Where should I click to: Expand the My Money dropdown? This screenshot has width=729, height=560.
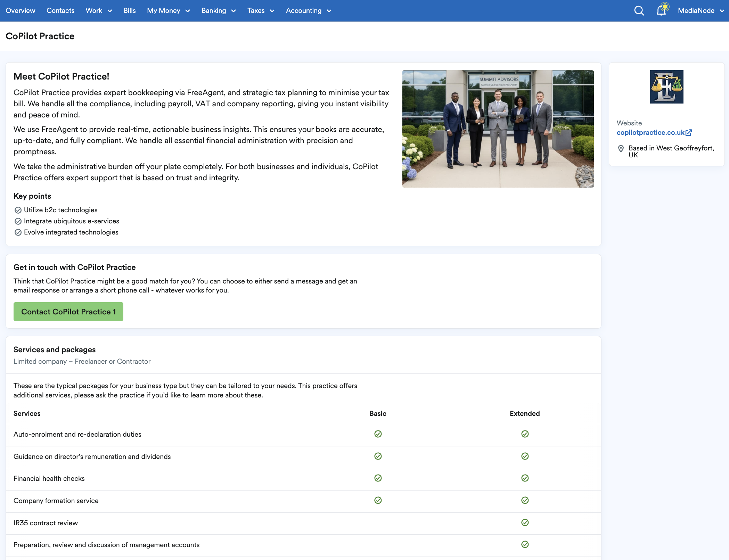pyautogui.click(x=169, y=11)
